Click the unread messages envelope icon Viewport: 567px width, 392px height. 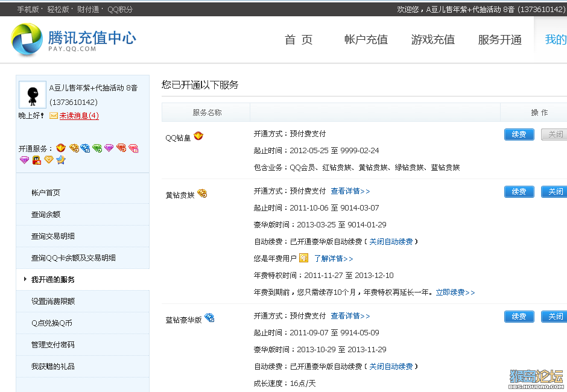pos(54,116)
